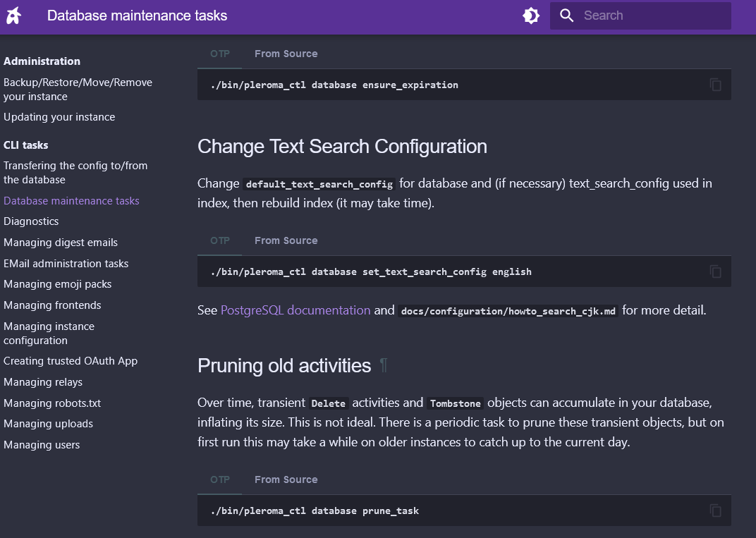Select OTP tab above ensure_expiration command
756x538 pixels.
[x=220, y=54]
